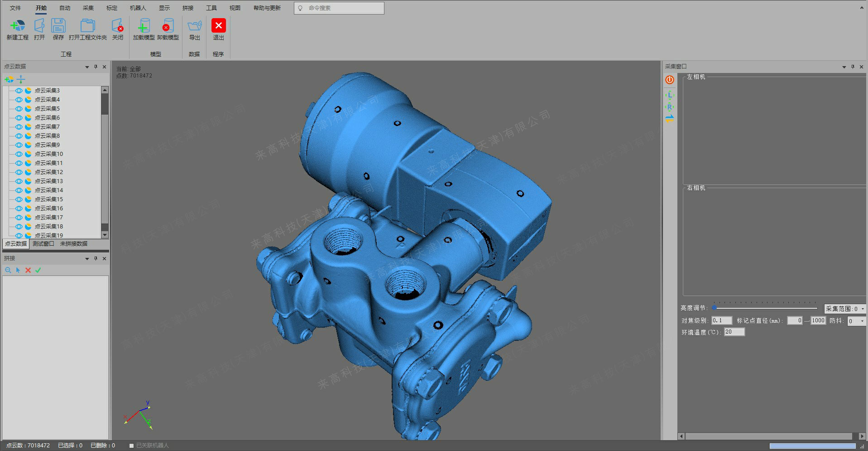This screenshot has width=868, height=451.
Task: Click the 卸载模型 unload model icon
Action: click(168, 26)
